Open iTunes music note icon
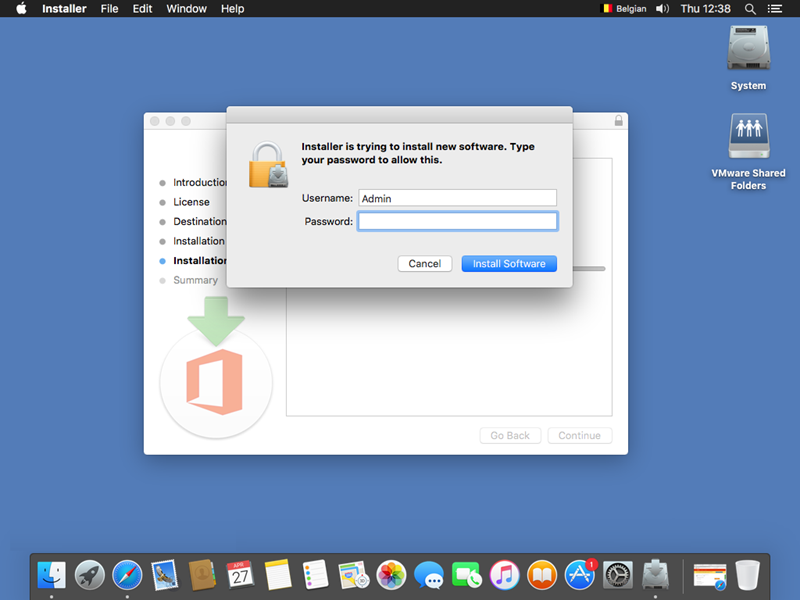This screenshot has width=800, height=600. point(504,575)
